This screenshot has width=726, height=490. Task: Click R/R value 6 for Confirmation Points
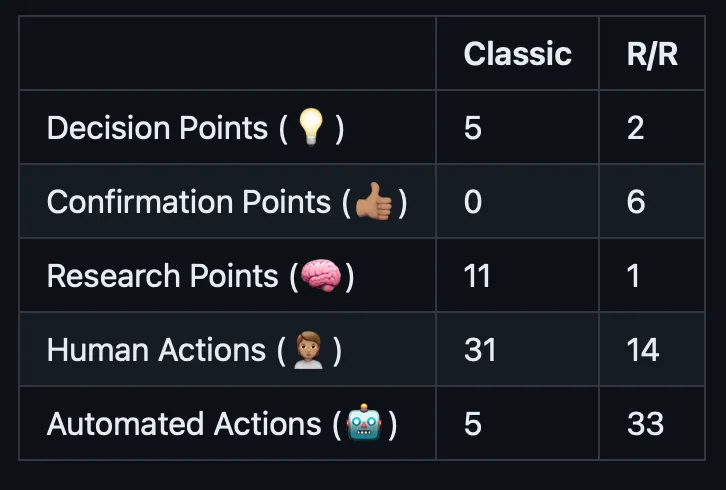pyautogui.click(x=636, y=202)
